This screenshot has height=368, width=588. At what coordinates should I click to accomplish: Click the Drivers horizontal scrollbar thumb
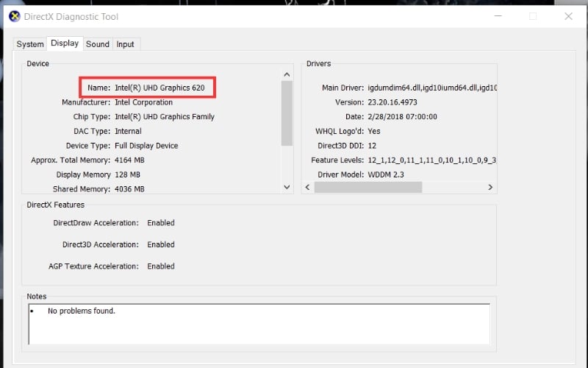(x=369, y=188)
